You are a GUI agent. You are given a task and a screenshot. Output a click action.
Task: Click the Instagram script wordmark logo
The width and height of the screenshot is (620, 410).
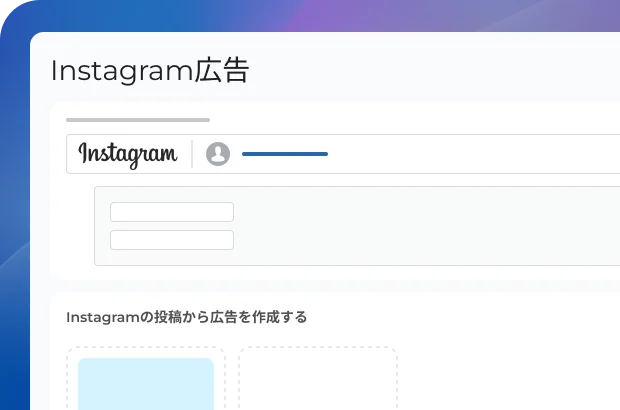[x=128, y=154]
